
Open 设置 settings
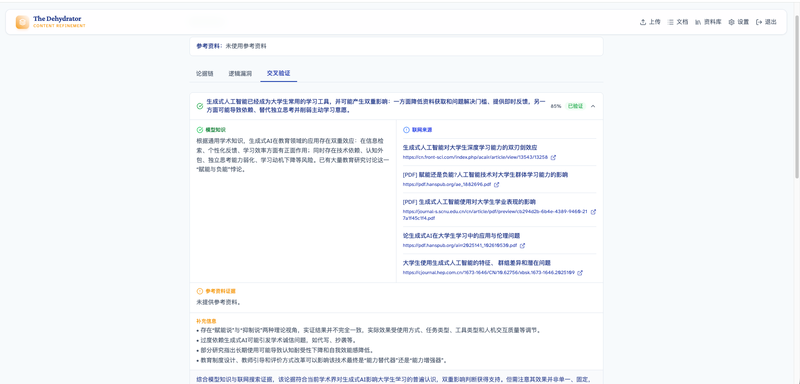[x=738, y=22]
